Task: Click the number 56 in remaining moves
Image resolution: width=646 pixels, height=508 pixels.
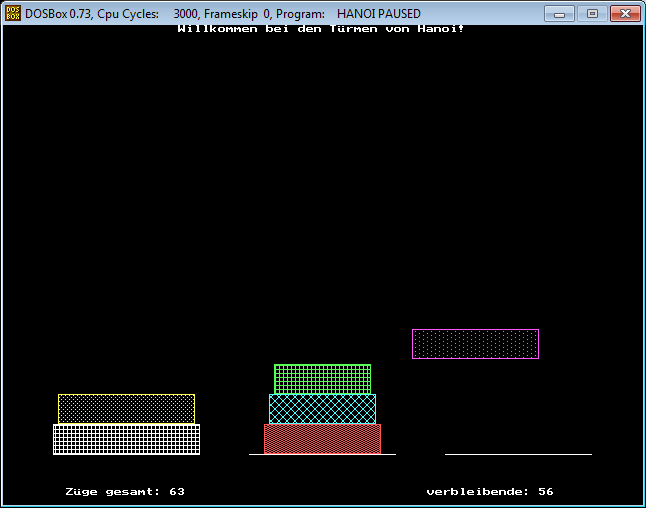Action: (545, 492)
